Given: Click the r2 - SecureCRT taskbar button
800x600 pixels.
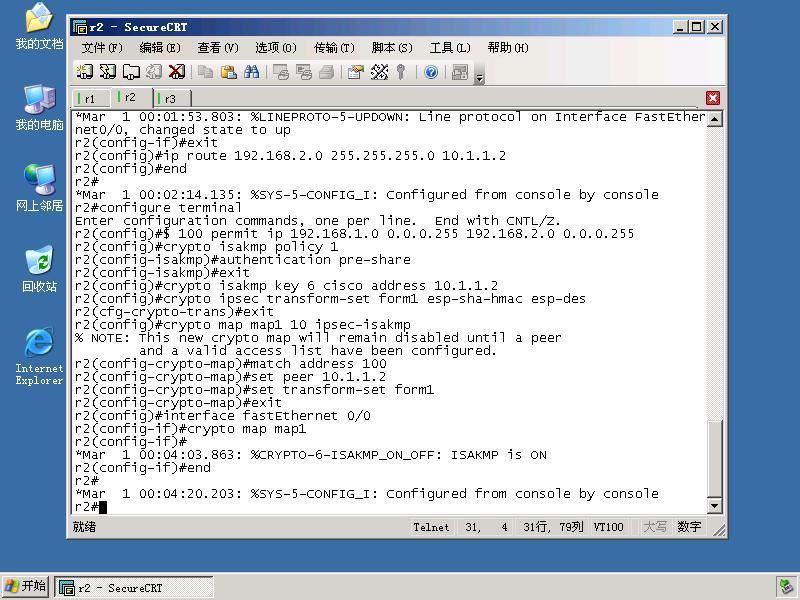Looking at the screenshot, I should tap(134, 588).
